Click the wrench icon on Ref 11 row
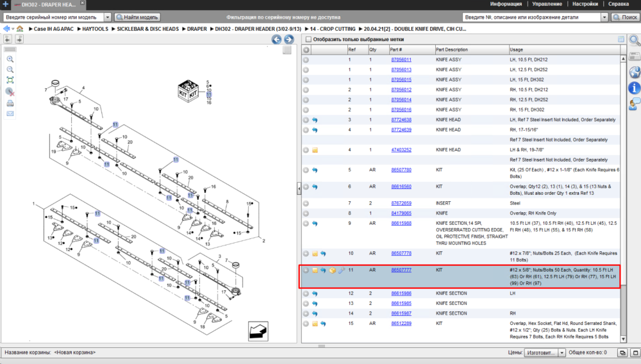Image resolution: width=641 pixels, height=364 pixels. tap(342, 270)
